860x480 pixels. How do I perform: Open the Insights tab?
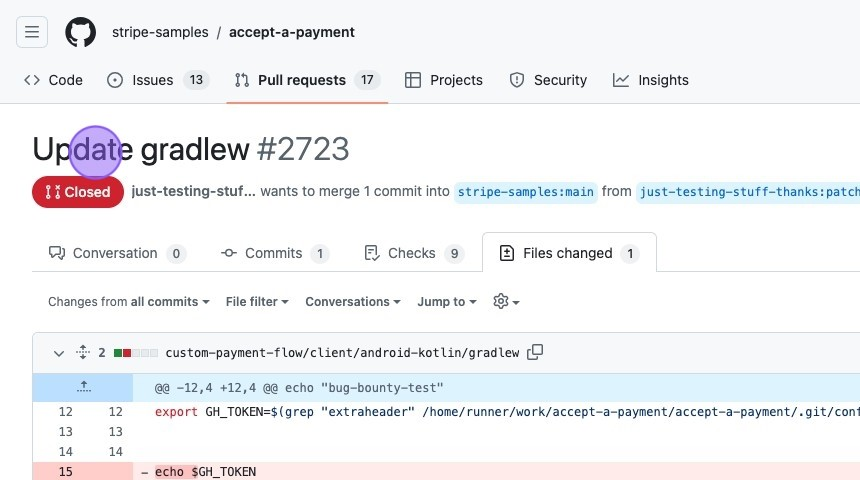[650, 80]
